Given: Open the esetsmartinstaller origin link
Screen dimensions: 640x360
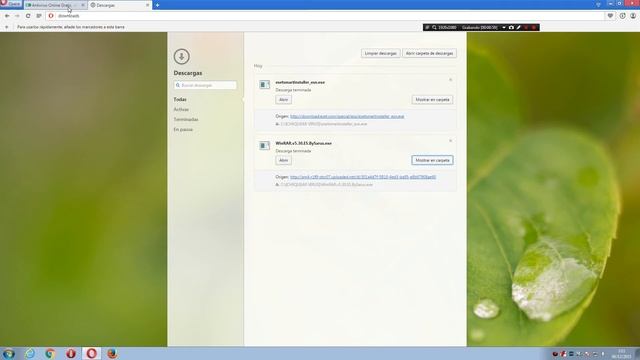Looking at the screenshot, I should [347, 116].
